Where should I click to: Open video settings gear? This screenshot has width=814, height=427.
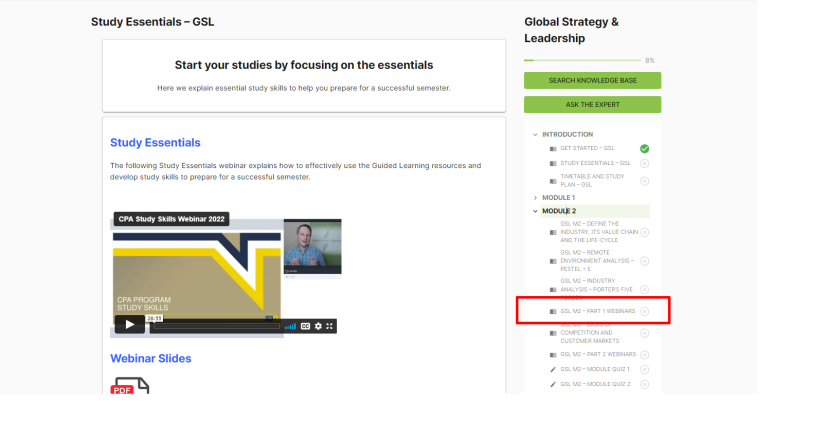click(318, 326)
